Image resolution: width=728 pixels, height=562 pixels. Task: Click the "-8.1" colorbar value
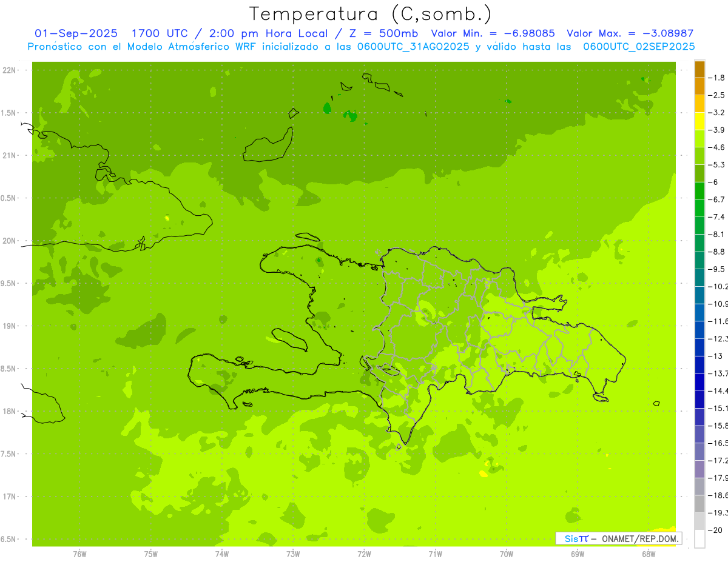pos(716,235)
